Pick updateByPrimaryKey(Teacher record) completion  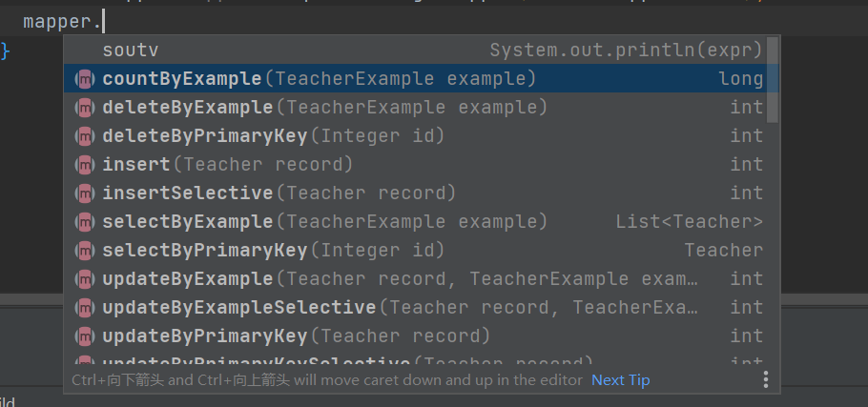296,336
